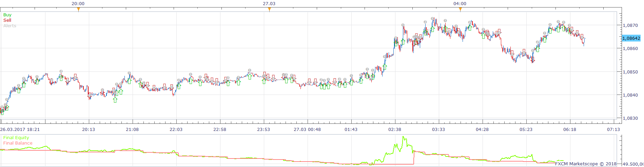Image resolution: width=644 pixels, height=167 pixels.
Task: Click the 06:18 time axis label
Action: (570, 130)
